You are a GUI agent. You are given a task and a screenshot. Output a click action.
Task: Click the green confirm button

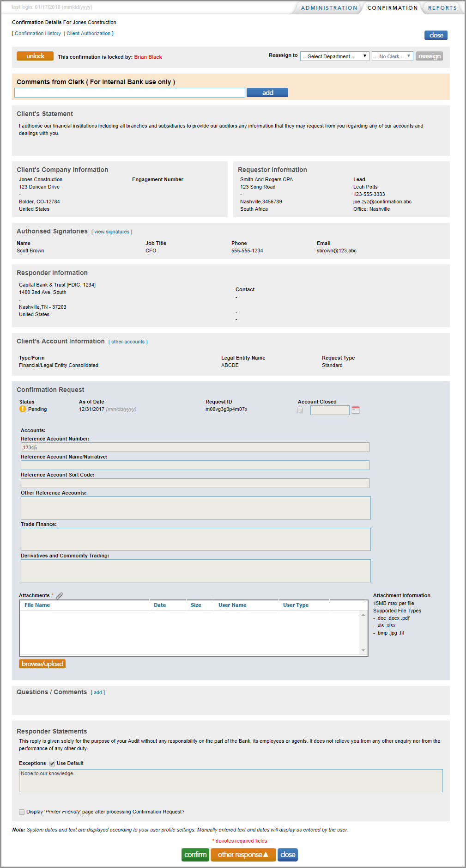click(x=195, y=855)
